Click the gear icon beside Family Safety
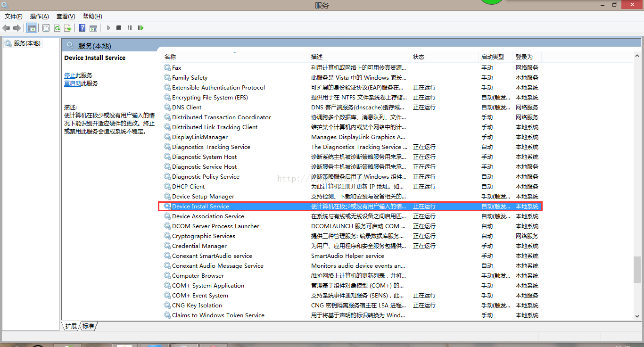The image size is (644, 347). [167, 77]
